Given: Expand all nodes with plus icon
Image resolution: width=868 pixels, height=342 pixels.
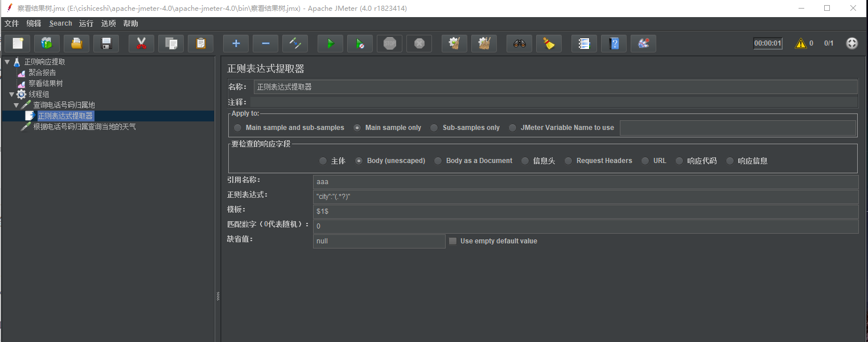Looking at the screenshot, I should pos(236,43).
